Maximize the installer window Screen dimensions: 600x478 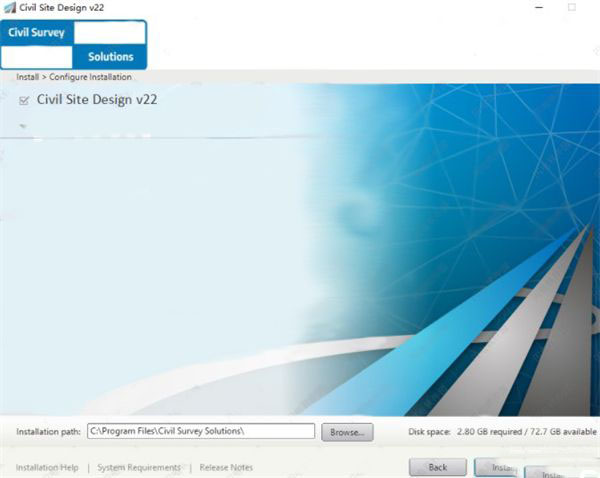coord(572,7)
